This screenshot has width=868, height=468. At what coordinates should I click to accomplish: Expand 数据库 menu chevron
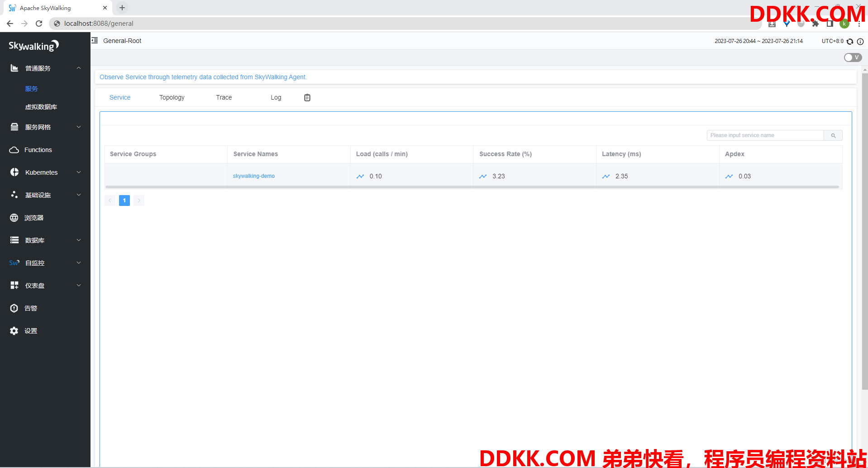click(79, 240)
